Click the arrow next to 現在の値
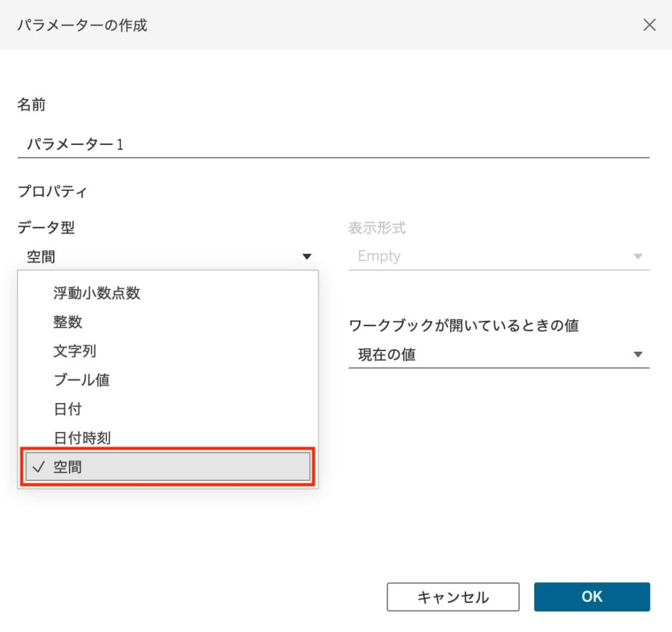The image size is (672, 632). (637, 354)
